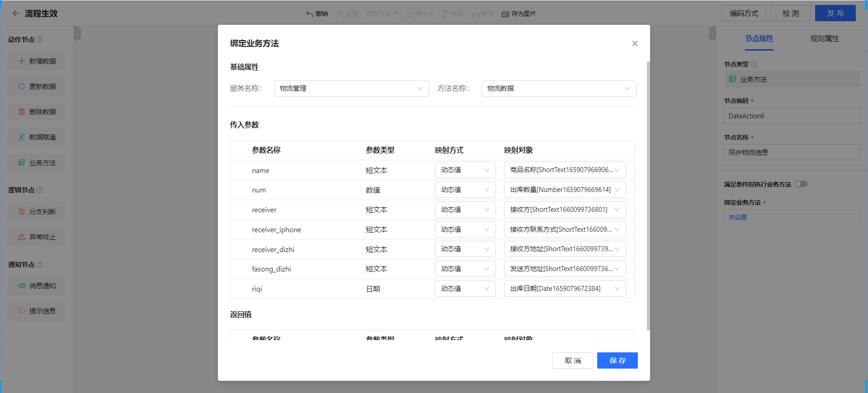Image resolution: width=868 pixels, height=393 pixels.
Task: Click the 等高 toolbar icon
Action: (x=445, y=14)
